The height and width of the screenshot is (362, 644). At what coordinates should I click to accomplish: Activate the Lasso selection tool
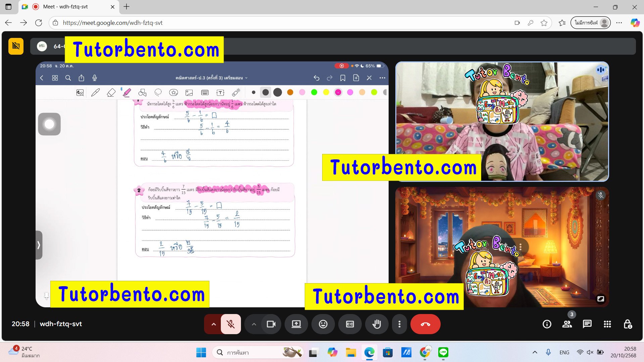click(x=158, y=92)
